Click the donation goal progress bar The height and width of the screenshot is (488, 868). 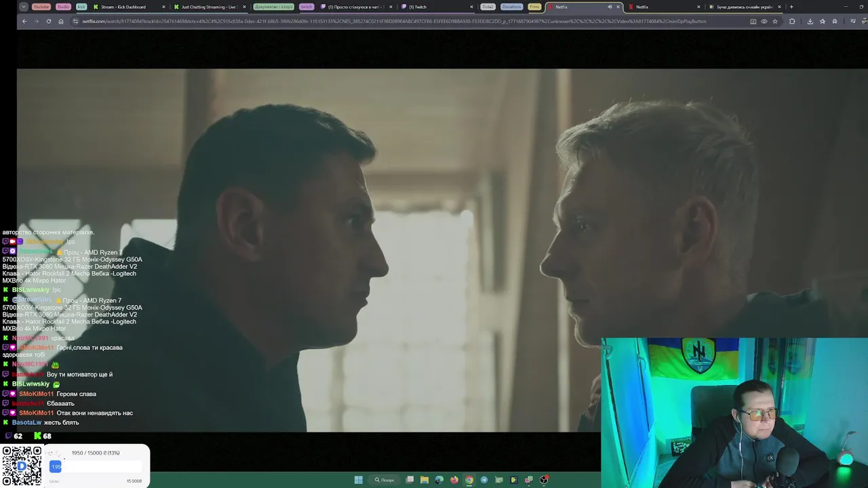pyautogui.click(x=96, y=466)
